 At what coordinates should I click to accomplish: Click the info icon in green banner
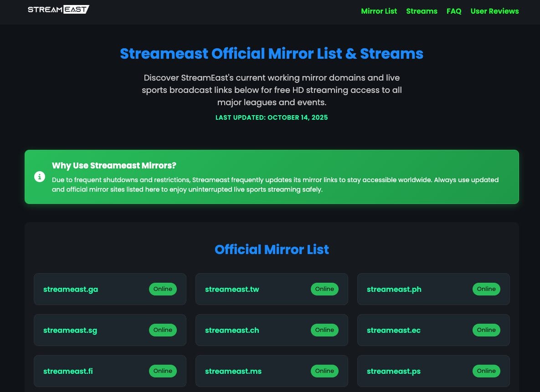(40, 177)
